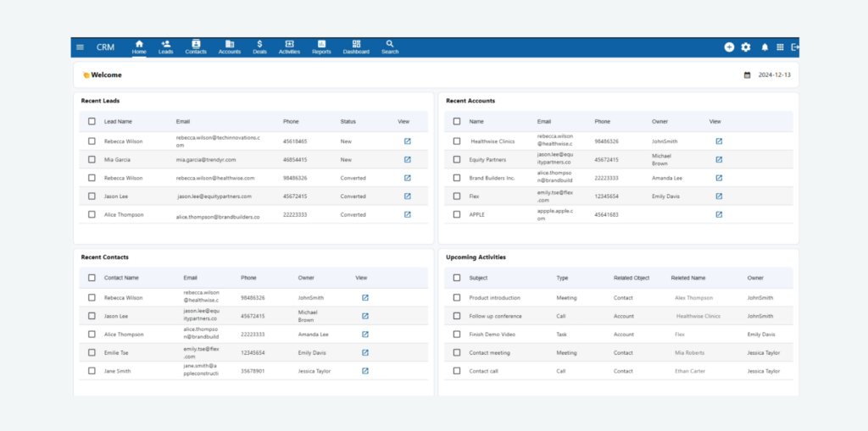Screen dimensions: 868x431
Task: Go to the Leads tab
Action: pyautogui.click(x=165, y=47)
